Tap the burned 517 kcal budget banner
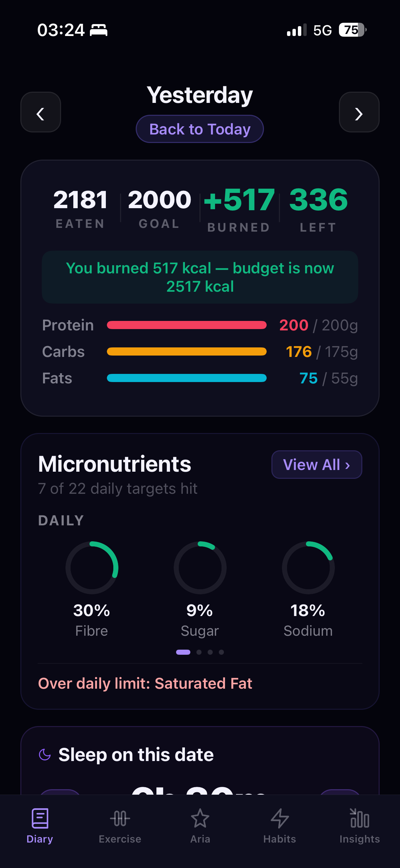The height and width of the screenshot is (868, 400). coord(200,277)
